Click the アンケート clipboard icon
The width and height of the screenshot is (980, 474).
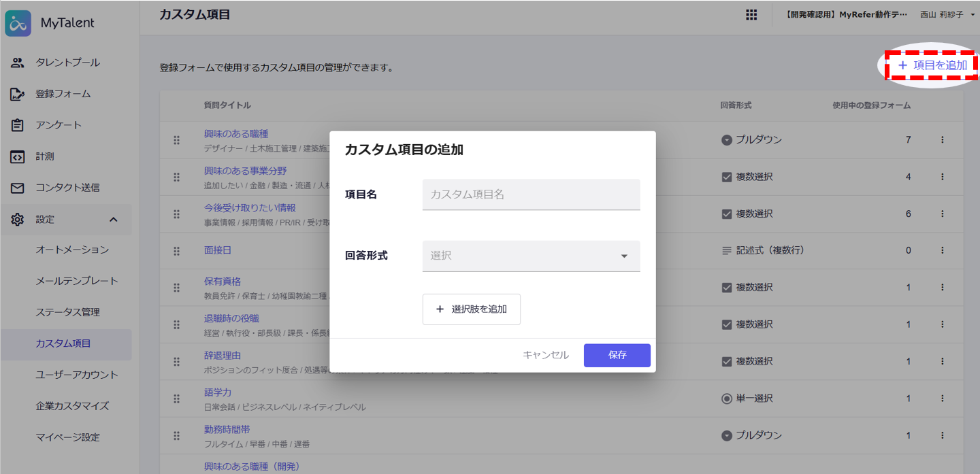18,125
